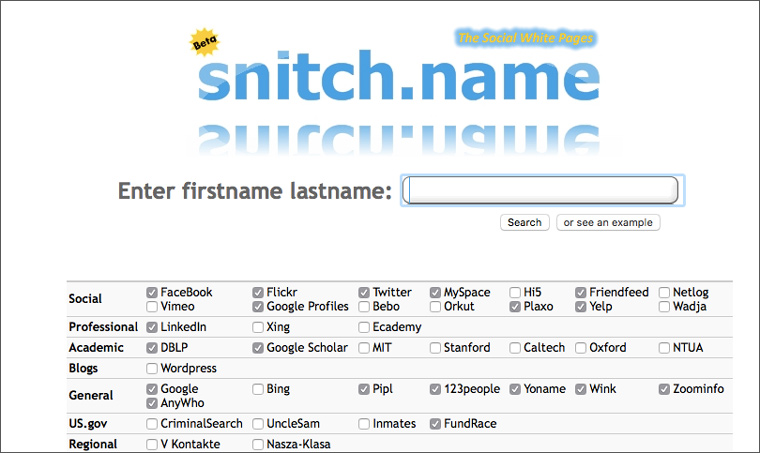The width and height of the screenshot is (760, 453).
Task: Click the Blogs category label
Action: tap(83, 368)
